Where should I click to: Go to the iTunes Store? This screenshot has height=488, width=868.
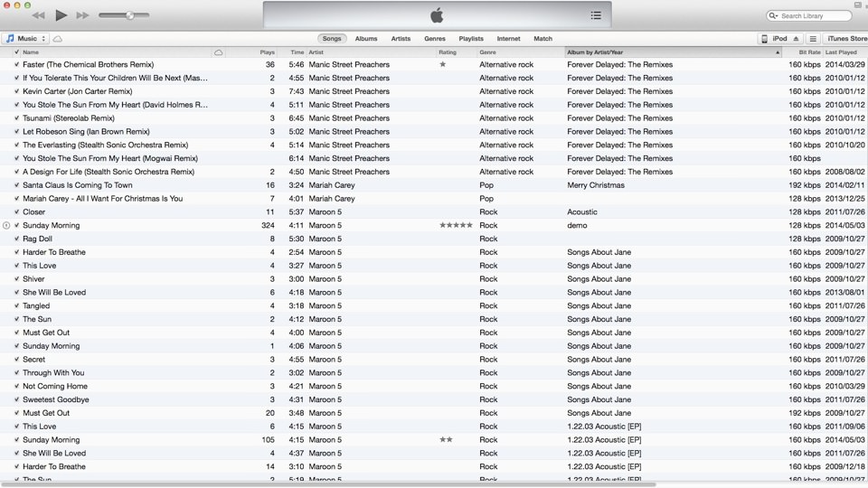(x=846, y=39)
